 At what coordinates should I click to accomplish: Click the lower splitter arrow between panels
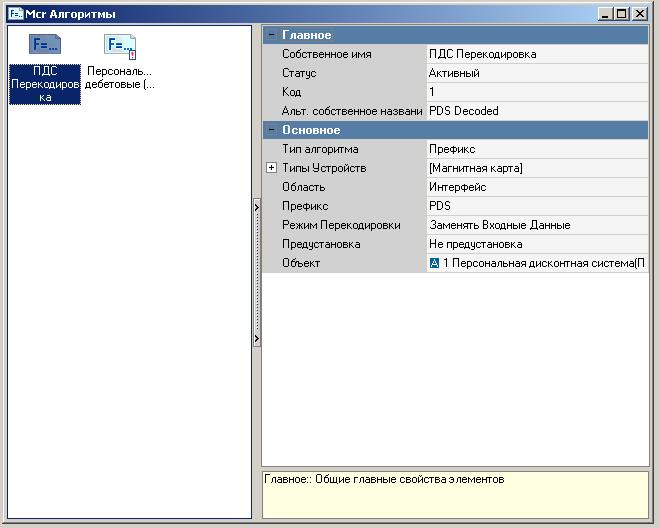[256, 339]
